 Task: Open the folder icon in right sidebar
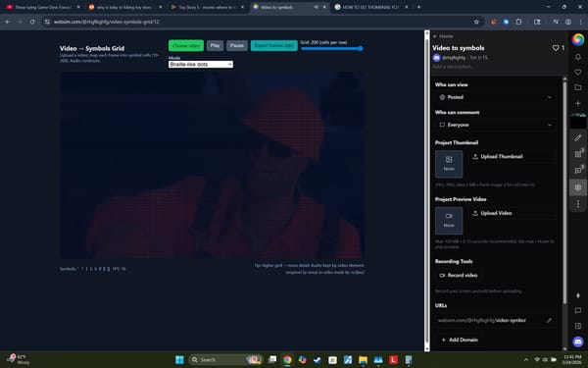578,87
